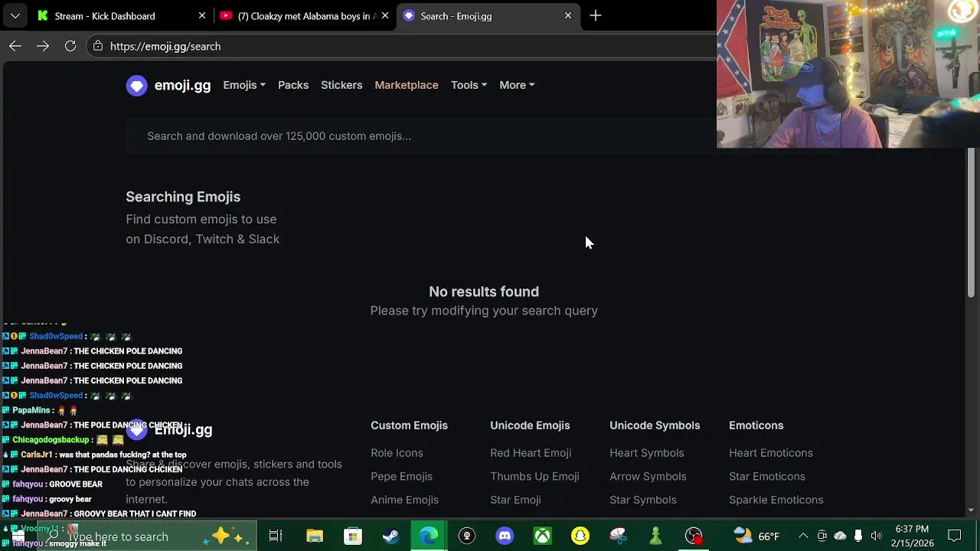The image size is (980, 551).
Task: Open the Anime Emojis link
Action: pyautogui.click(x=404, y=500)
